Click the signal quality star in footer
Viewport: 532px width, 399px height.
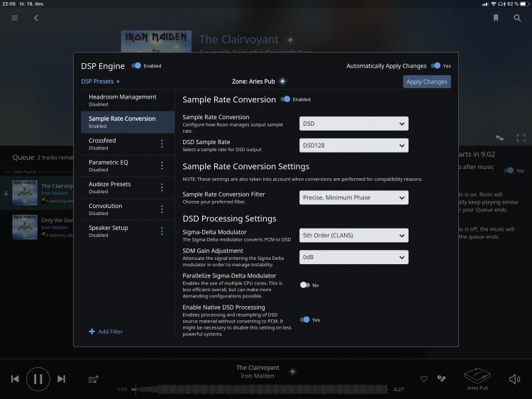click(293, 371)
